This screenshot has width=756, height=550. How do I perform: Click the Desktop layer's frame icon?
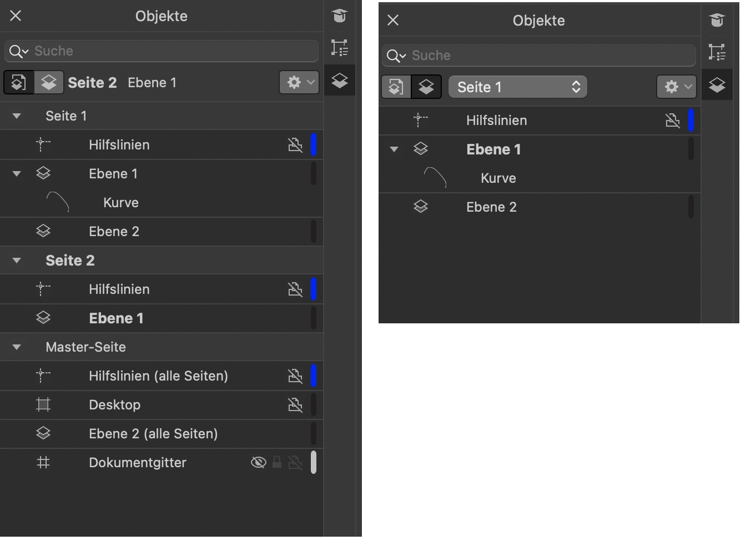pos(43,405)
